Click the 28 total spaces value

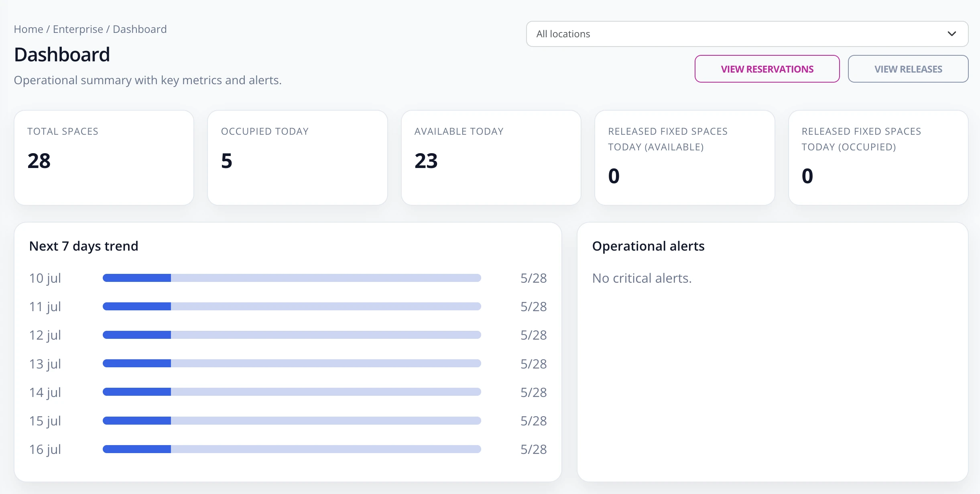point(39,161)
